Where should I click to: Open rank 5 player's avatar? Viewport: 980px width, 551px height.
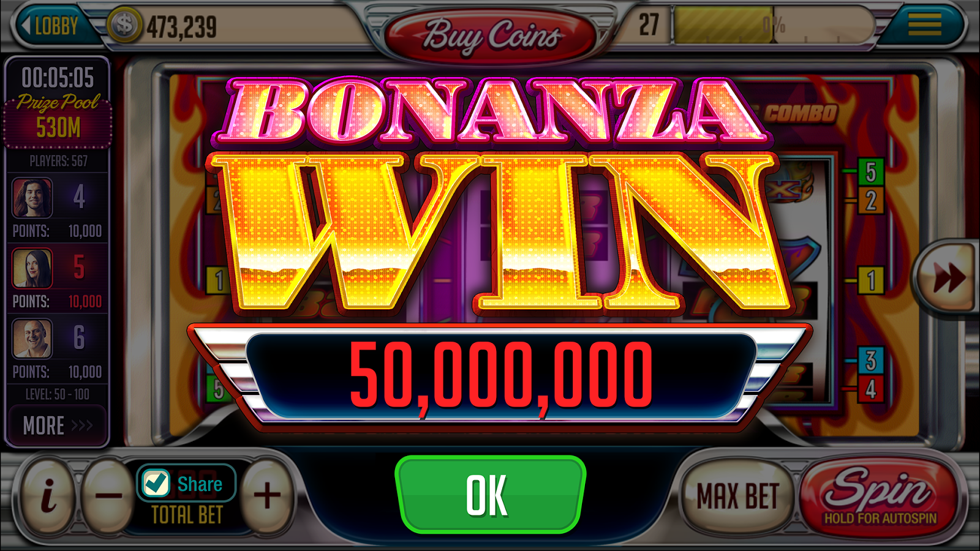[32, 268]
